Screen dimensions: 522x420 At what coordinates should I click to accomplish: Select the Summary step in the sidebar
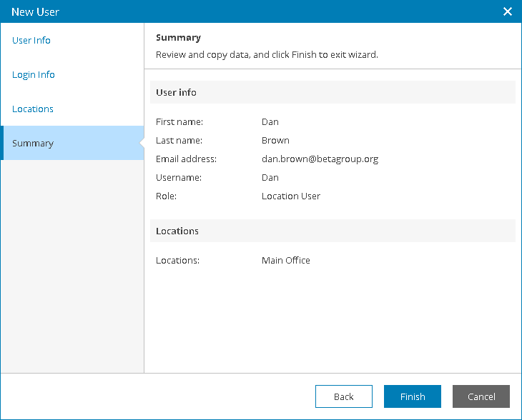pyautogui.click(x=72, y=143)
